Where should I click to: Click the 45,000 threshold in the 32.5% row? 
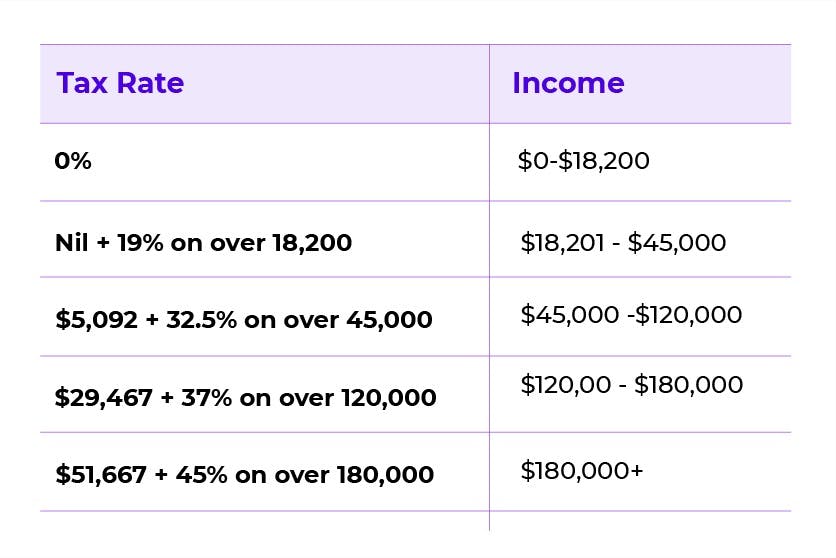point(389,320)
